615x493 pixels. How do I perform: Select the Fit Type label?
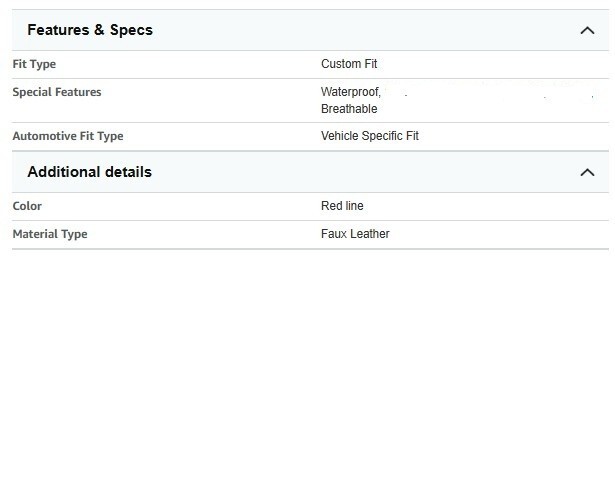coord(34,64)
